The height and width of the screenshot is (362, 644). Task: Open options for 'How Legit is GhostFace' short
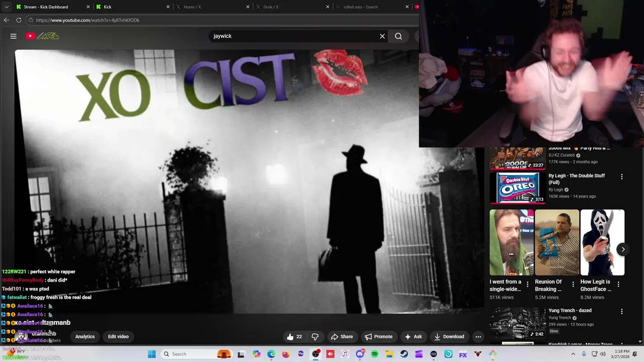pos(618,285)
